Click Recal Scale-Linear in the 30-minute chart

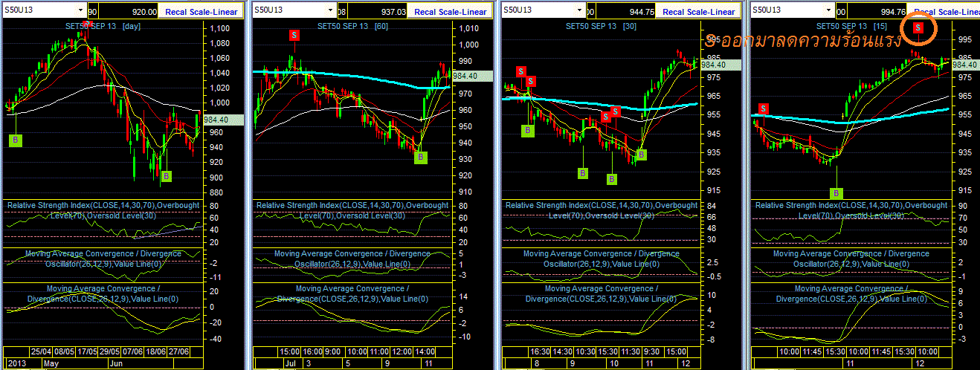click(699, 12)
